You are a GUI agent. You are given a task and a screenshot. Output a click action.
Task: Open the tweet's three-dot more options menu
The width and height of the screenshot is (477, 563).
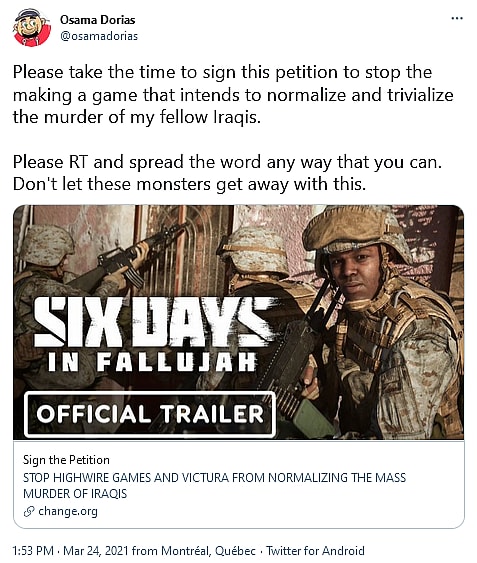[x=457, y=18]
